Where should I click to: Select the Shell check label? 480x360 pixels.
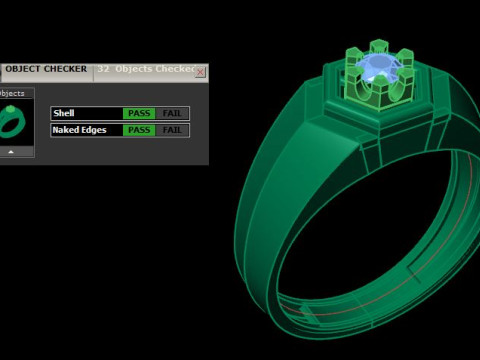pos(64,113)
